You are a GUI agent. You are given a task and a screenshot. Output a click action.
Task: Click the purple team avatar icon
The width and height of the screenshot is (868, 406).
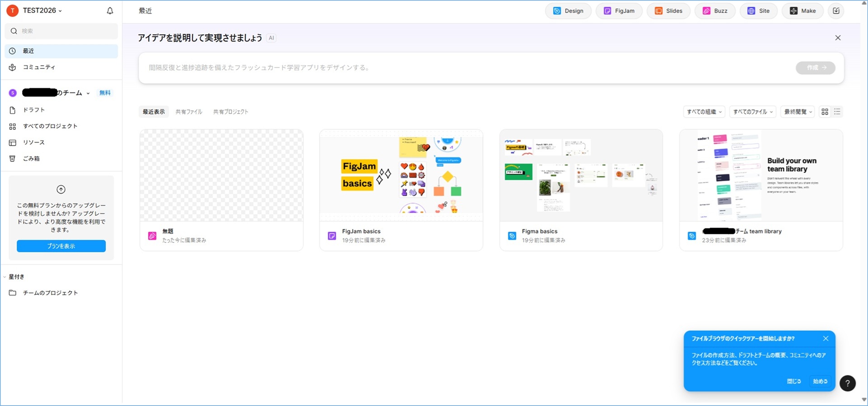coord(13,93)
